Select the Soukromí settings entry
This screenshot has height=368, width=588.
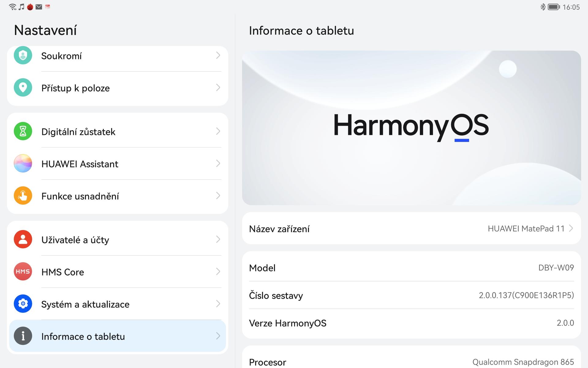117,58
